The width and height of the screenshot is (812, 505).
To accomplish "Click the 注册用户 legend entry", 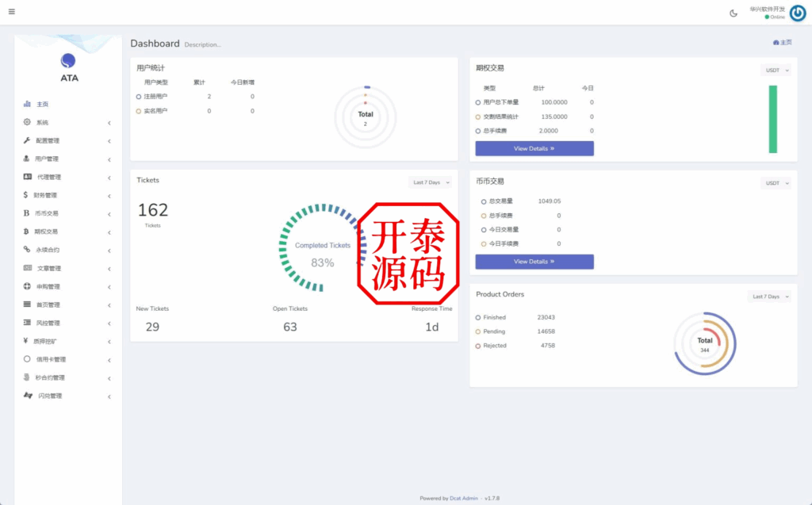I will [151, 97].
